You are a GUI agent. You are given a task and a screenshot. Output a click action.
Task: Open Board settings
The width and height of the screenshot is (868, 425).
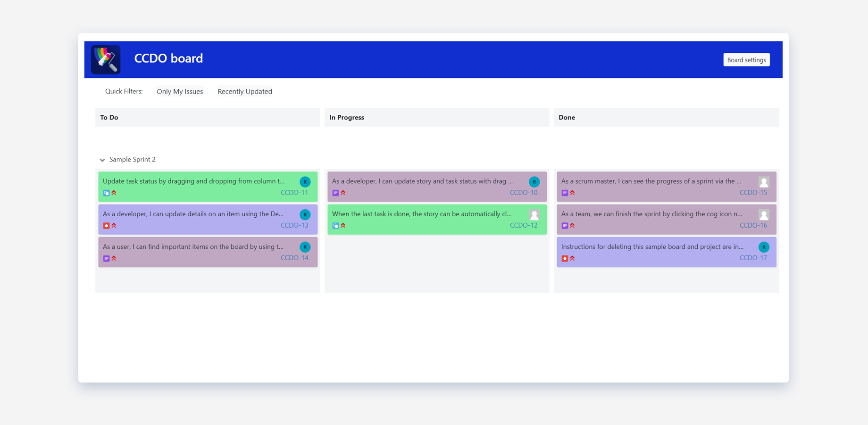(746, 60)
